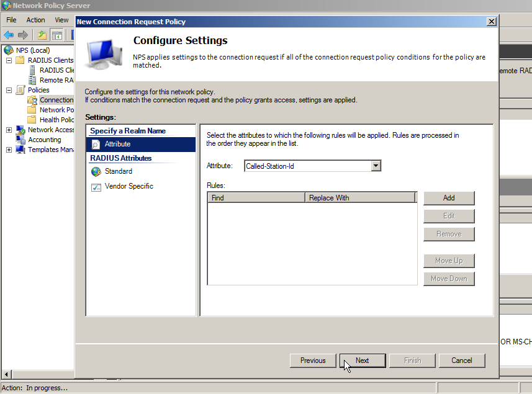Click the Network Policies folder icon
Viewport: 532px width, 394px height.
pyautogui.click(x=30, y=109)
